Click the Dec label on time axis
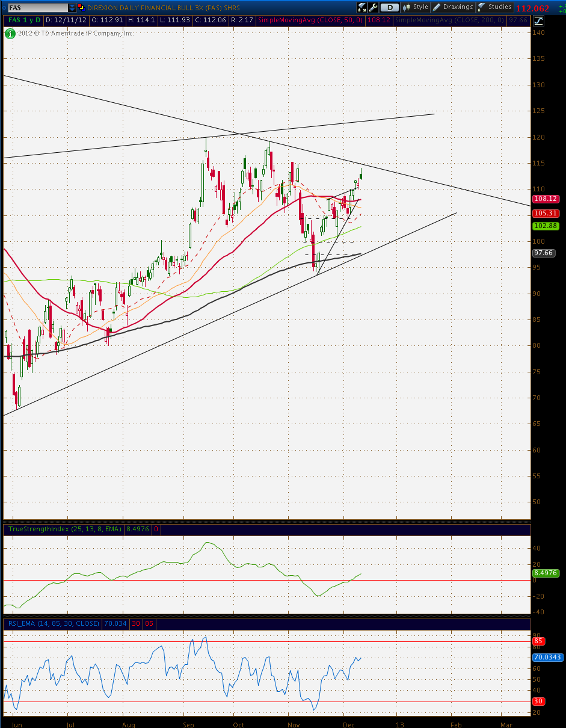This screenshot has width=566, height=728. (349, 725)
